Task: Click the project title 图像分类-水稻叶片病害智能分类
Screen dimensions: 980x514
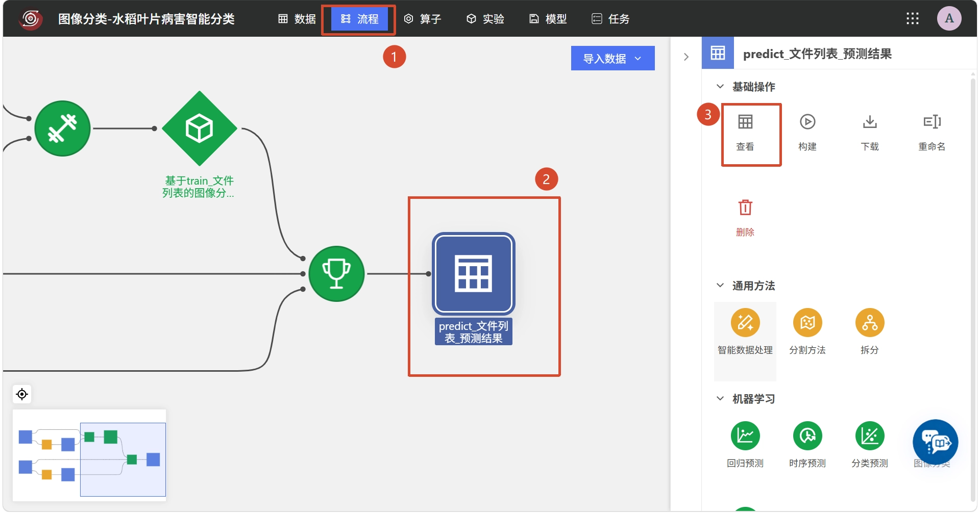Action: tap(146, 19)
